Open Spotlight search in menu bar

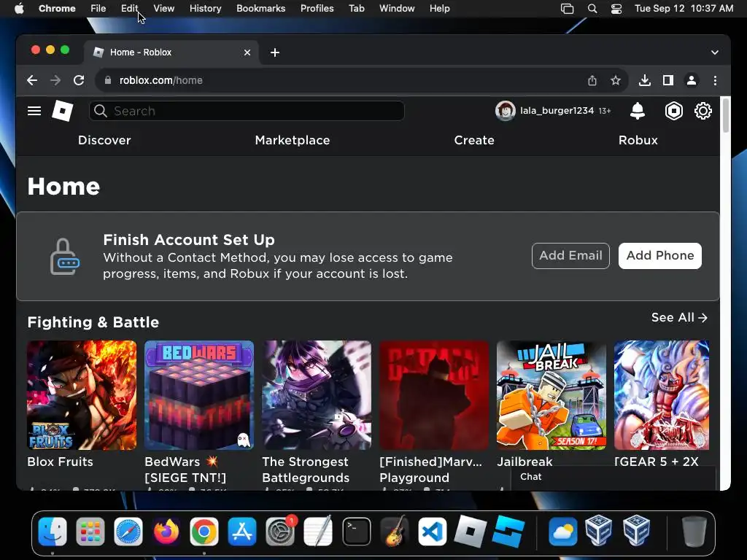(x=592, y=9)
